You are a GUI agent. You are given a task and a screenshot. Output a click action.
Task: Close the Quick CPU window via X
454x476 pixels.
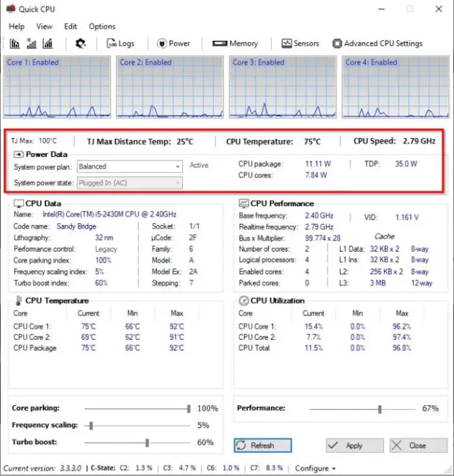point(439,9)
